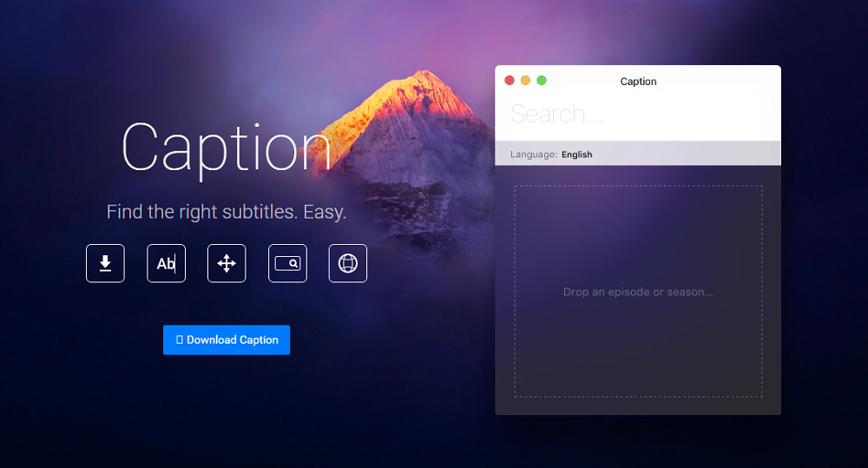Viewport: 868px width, 468px height.
Task: Click the 'Find the right subtitles. Easy.' tagline
Action: (x=226, y=212)
